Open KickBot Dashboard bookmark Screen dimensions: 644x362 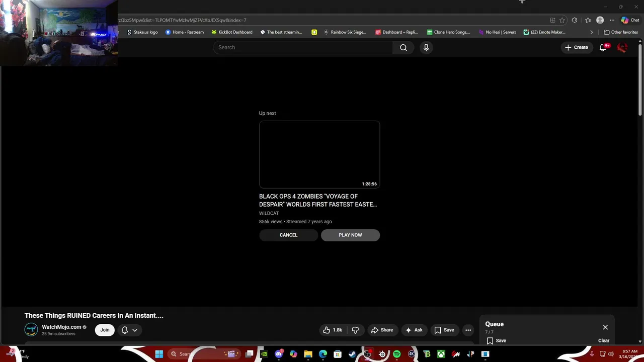tap(232, 32)
